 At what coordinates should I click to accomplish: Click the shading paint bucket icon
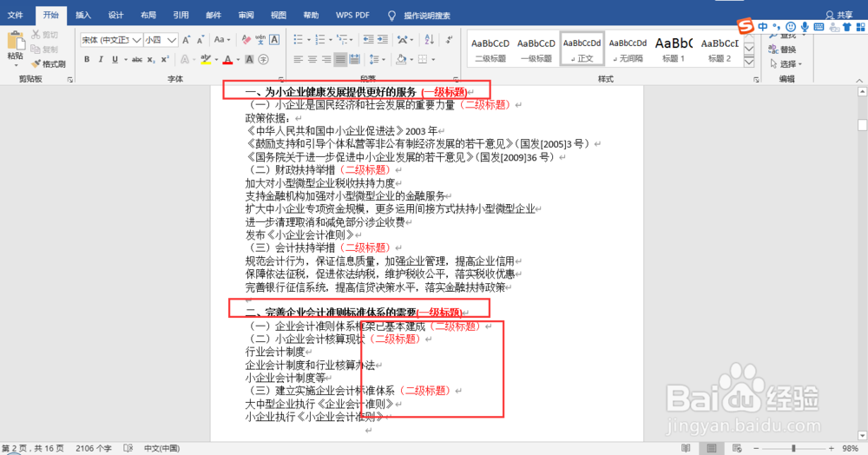[401, 59]
